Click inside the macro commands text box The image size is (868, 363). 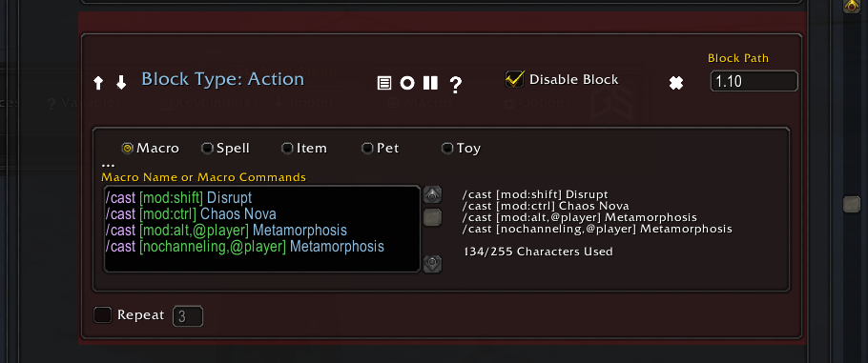262,229
